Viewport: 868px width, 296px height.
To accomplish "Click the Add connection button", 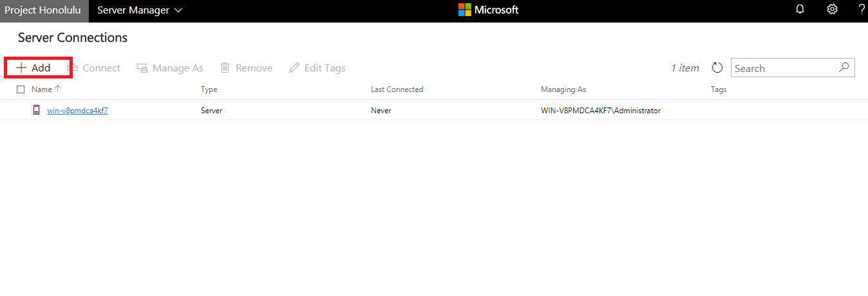I will point(33,68).
